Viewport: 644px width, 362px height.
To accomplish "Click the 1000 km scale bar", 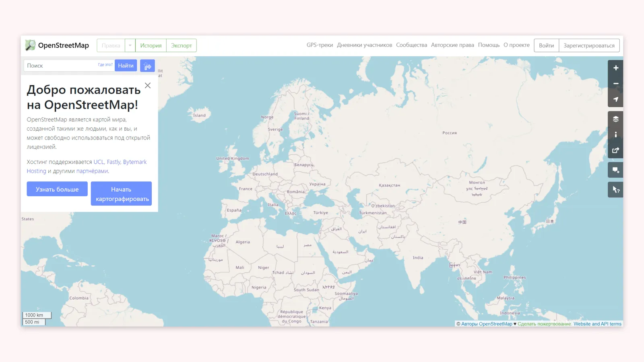I will [x=37, y=315].
